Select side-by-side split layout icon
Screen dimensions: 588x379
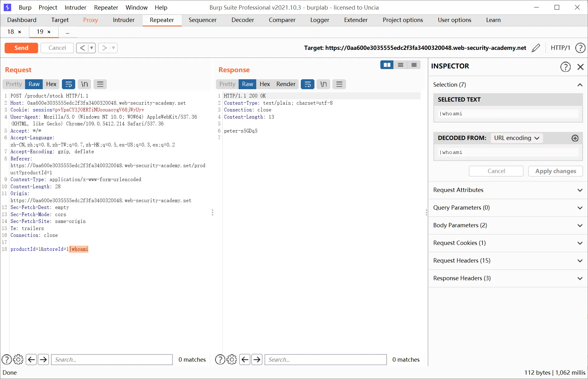pos(387,65)
